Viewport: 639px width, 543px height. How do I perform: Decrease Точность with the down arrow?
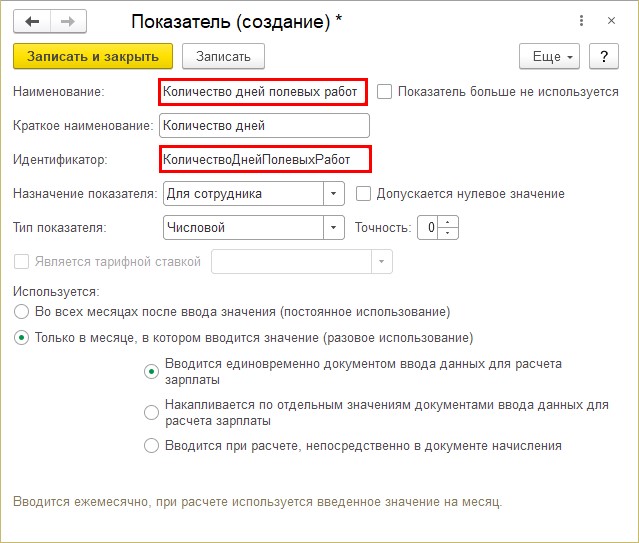448,233
